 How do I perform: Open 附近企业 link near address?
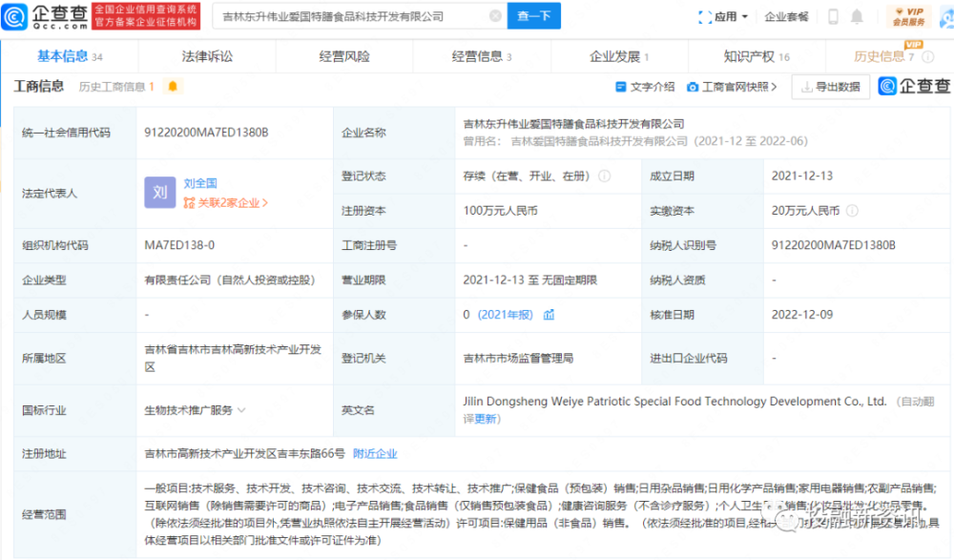click(x=375, y=454)
